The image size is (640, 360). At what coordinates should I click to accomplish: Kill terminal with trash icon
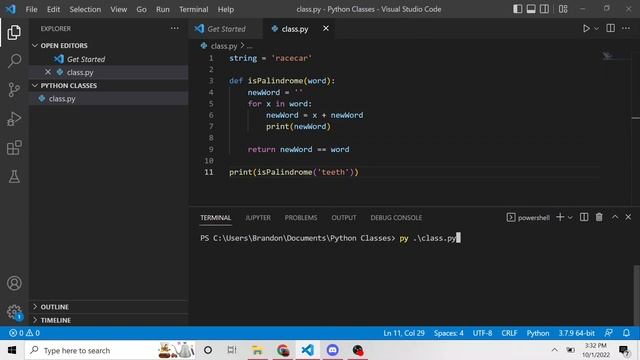tap(599, 217)
